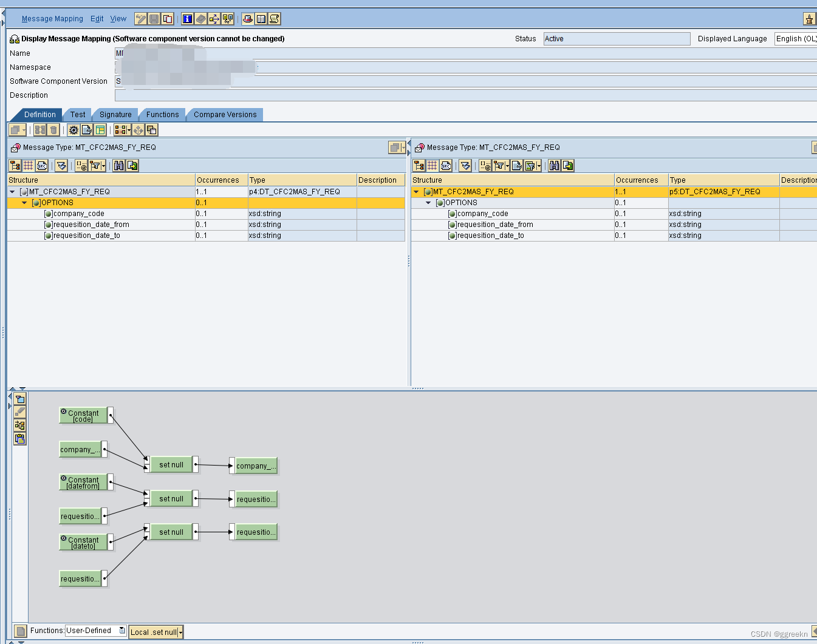The height and width of the screenshot is (644, 817).
Task: Click the gear icon in definition toolbar
Action: (73, 130)
